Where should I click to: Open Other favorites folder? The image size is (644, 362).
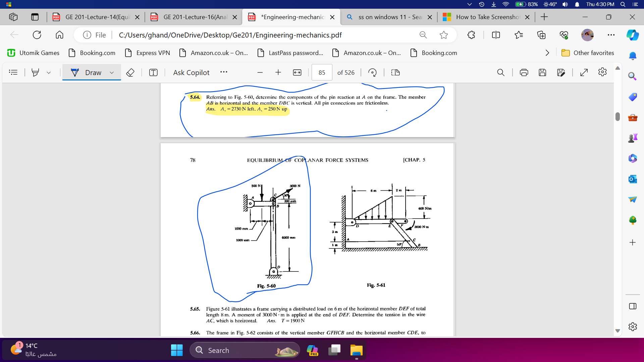point(588,53)
